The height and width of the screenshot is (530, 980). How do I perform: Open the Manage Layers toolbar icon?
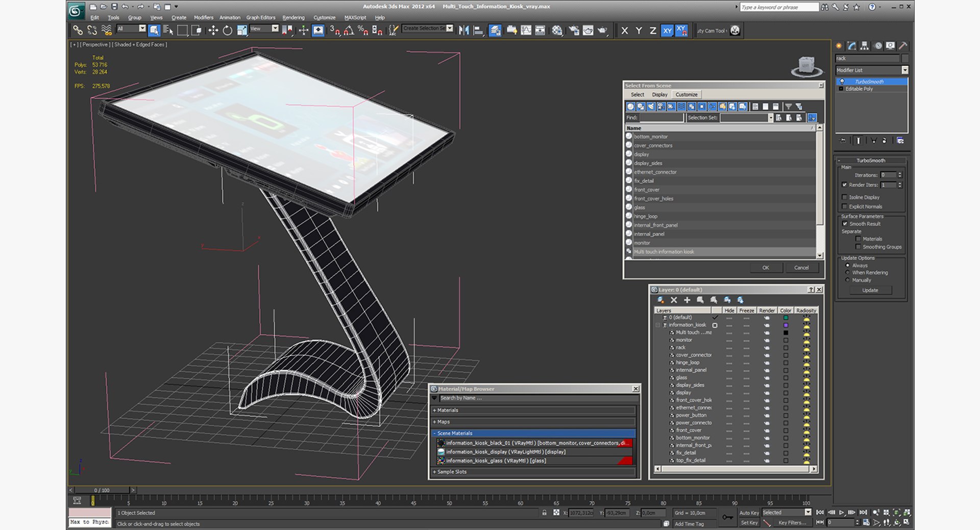pos(495,31)
